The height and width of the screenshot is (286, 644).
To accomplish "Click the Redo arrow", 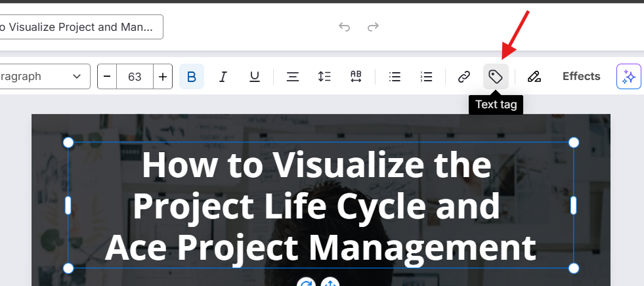I will tap(373, 27).
